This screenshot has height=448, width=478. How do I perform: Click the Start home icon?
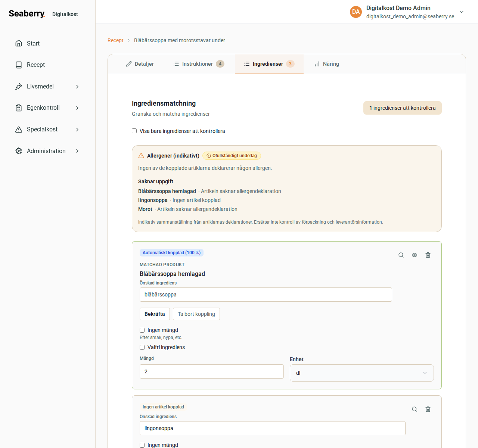pyautogui.click(x=19, y=43)
